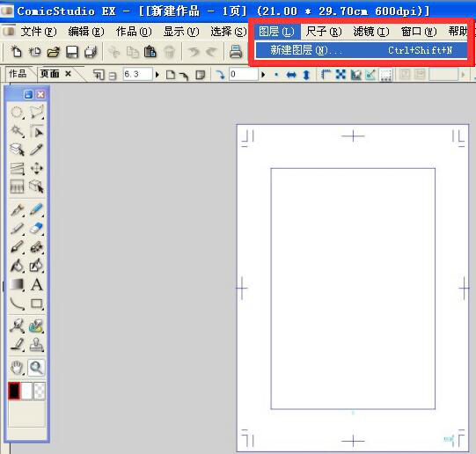The image size is (476, 454).
Task: Select the G-pen tool
Action: pyautogui.click(x=17, y=210)
